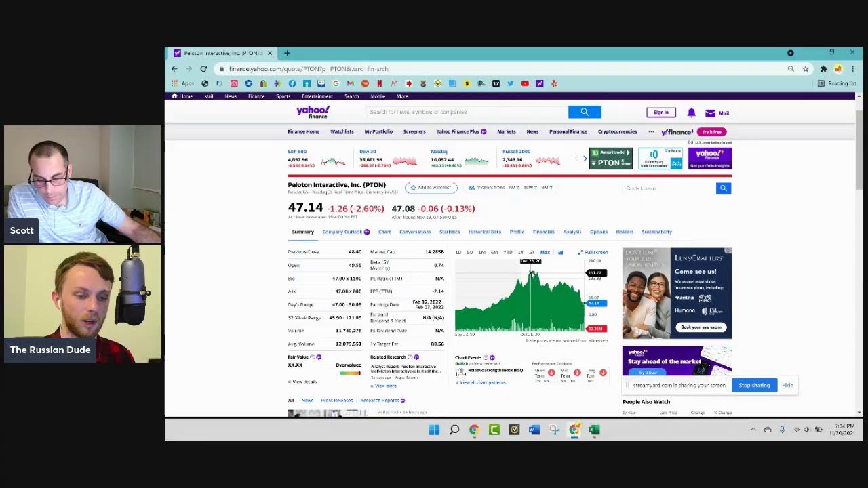Viewport: 868px width, 488px height.
Task: Switch to the Financials tab
Action: tap(544, 232)
